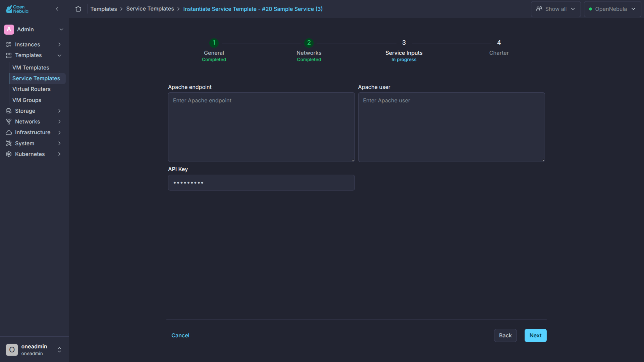
Task: Click the Instances grid icon
Action: [x=9, y=44]
